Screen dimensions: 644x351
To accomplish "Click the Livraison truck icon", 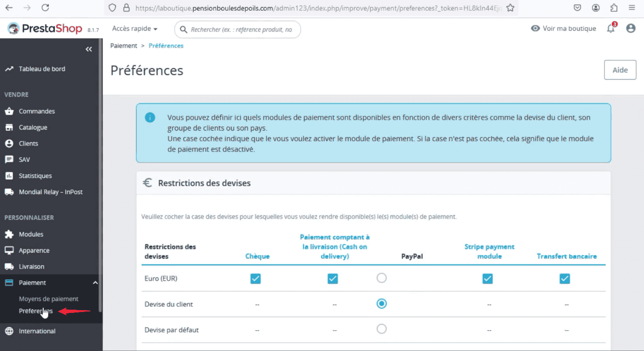I will 9,266.
